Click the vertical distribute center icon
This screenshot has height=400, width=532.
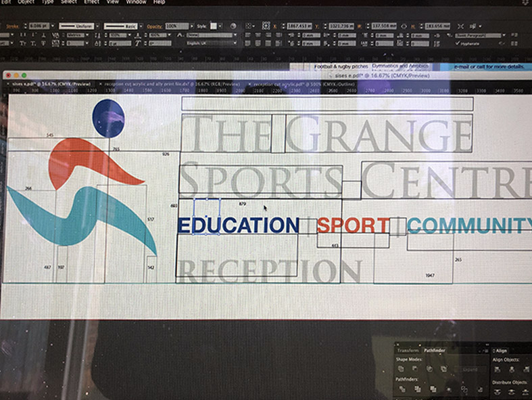click(x=512, y=392)
